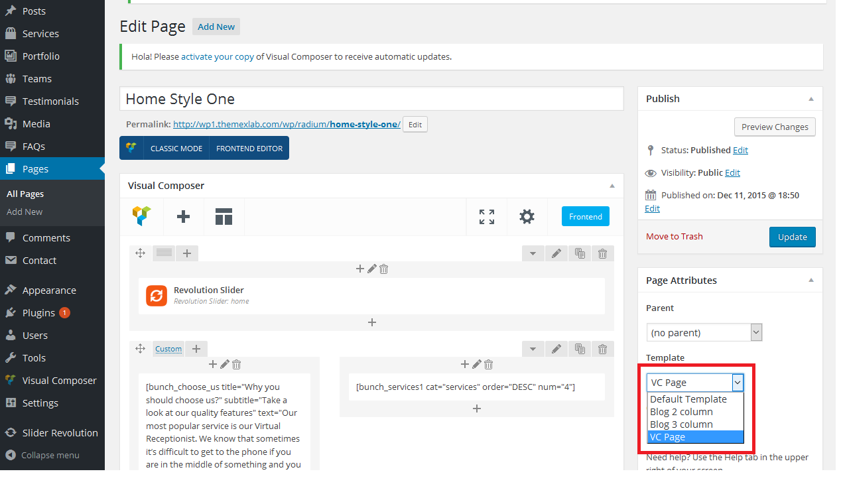Edit the second row with pencil icon
The height and width of the screenshot is (504, 843).
tap(556, 349)
